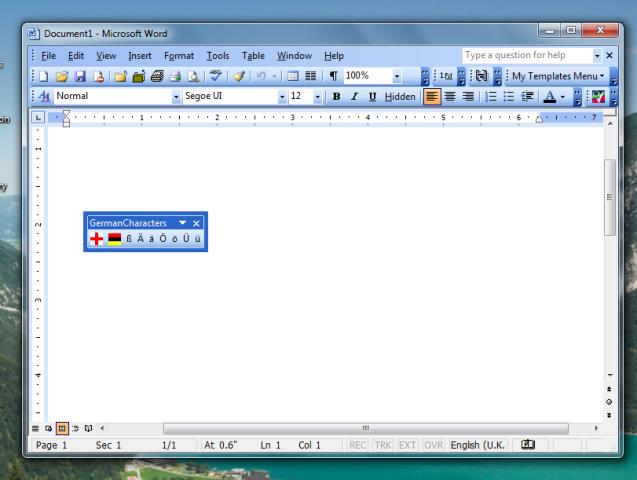
Task: Open the Edit menu
Action: point(76,56)
